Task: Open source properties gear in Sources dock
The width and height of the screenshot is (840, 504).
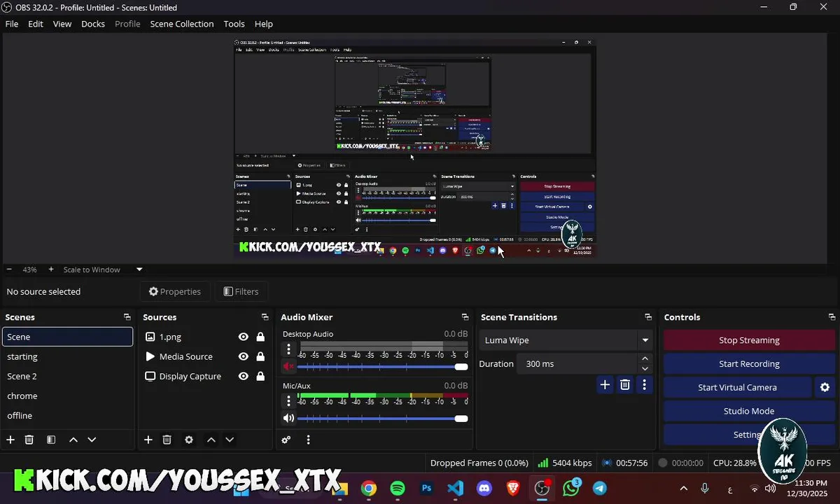Action: tap(189, 440)
